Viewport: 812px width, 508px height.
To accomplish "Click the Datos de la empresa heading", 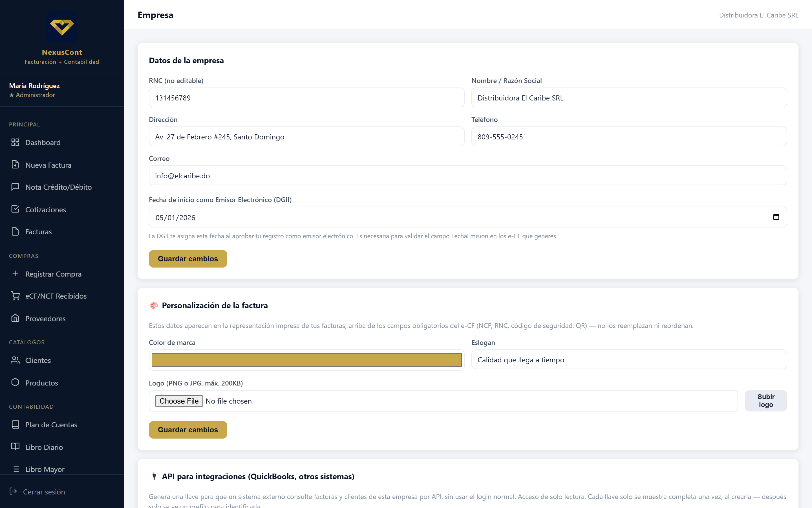I will pyautogui.click(x=186, y=60).
